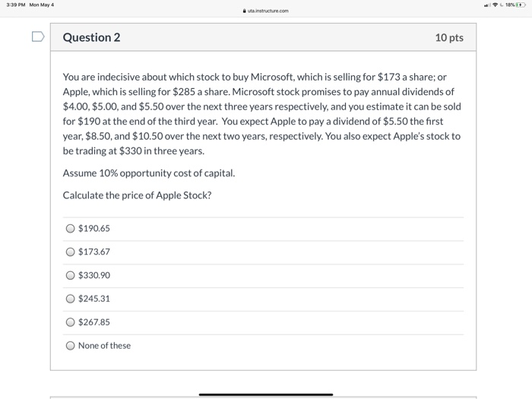Tap the uta.instructure.com address bar
This screenshot has height=399, width=532.
point(266,11)
